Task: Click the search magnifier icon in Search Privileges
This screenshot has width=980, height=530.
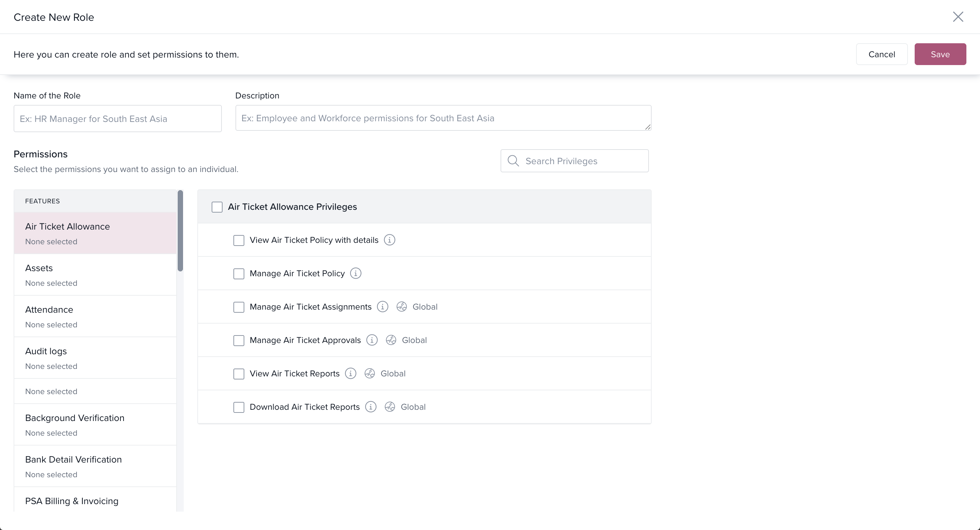Action: [x=513, y=161]
